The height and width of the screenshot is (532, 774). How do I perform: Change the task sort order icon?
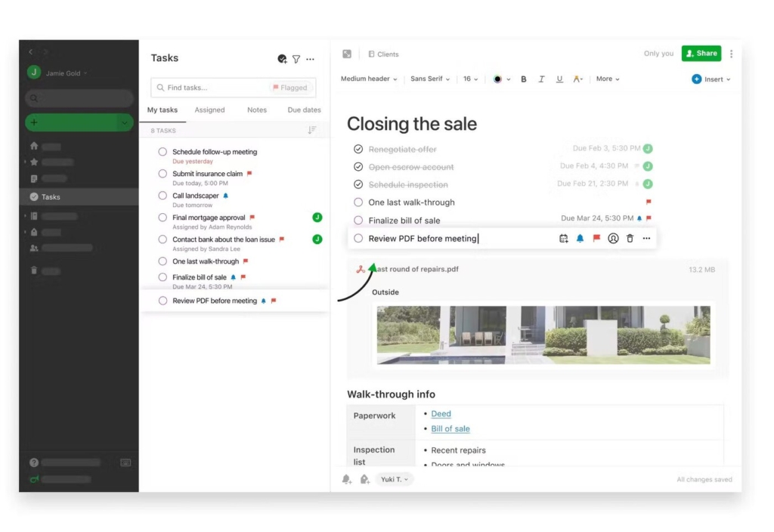[x=312, y=130]
